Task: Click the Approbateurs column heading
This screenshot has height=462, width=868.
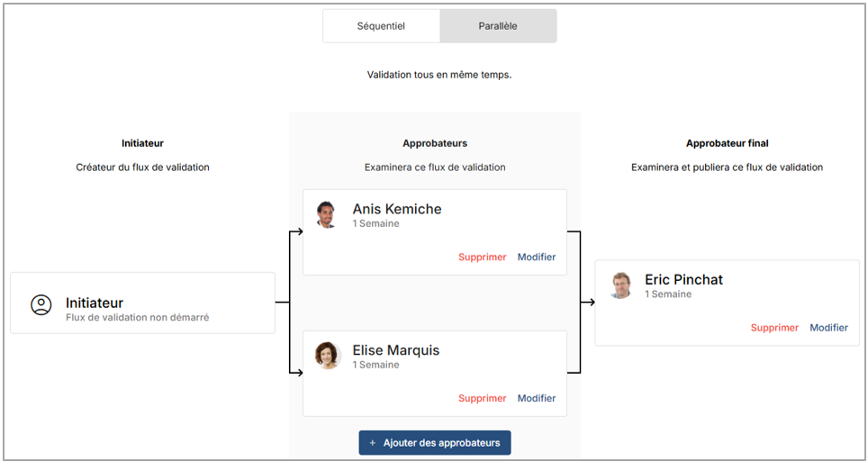Action: (435, 143)
